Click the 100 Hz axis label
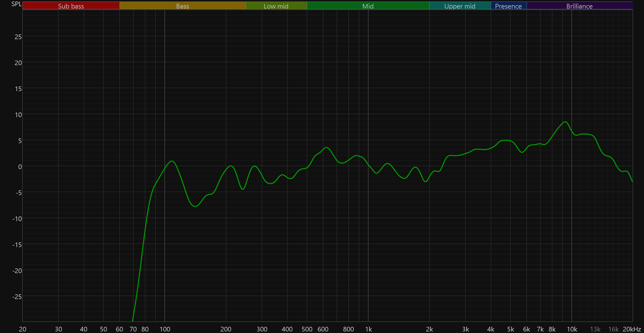The height and width of the screenshot is (333, 644). [x=165, y=329]
